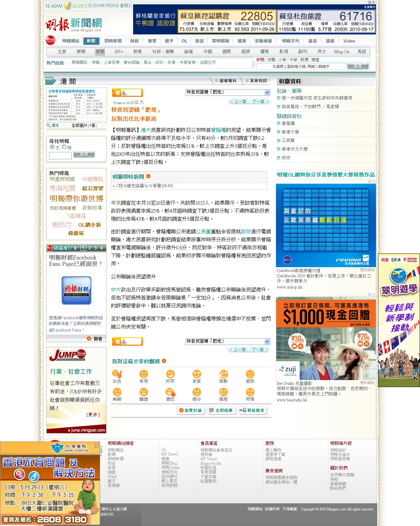Click the 出色 thumbs-up reaction emoji

[117, 374]
